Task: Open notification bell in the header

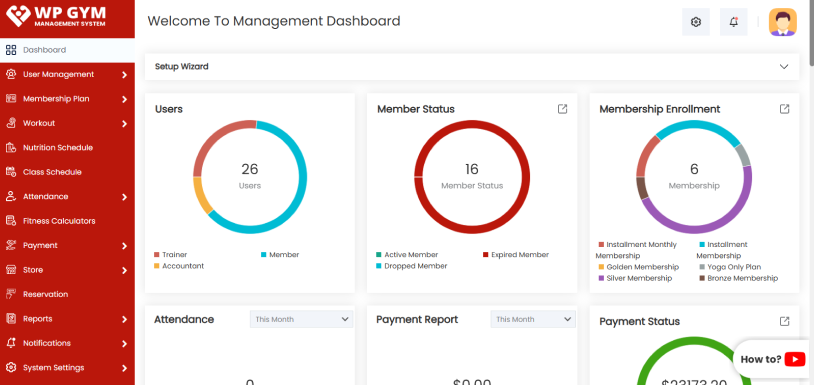Action: click(x=734, y=22)
